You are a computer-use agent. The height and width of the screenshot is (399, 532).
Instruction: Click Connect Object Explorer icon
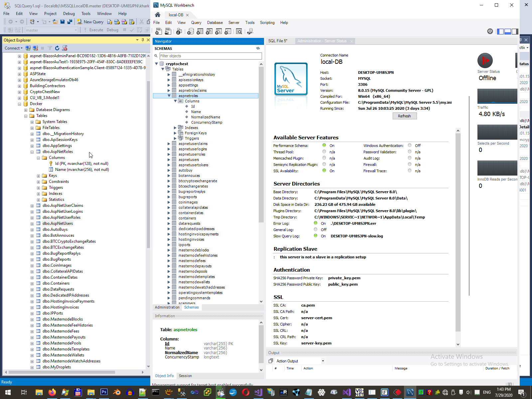pyautogui.click(x=28, y=48)
